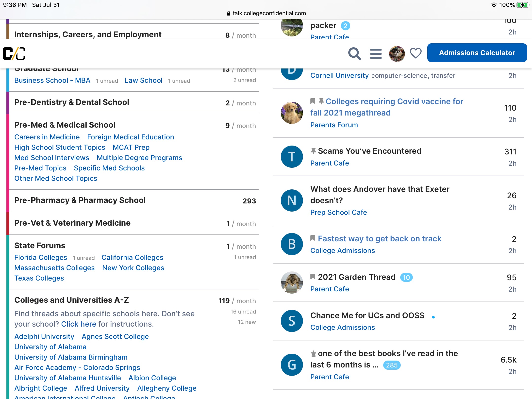Image resolution: width=532 pixels, height=399 pixels.
Task: Open the search magnifier icon
Action: (x=354, y=53)
